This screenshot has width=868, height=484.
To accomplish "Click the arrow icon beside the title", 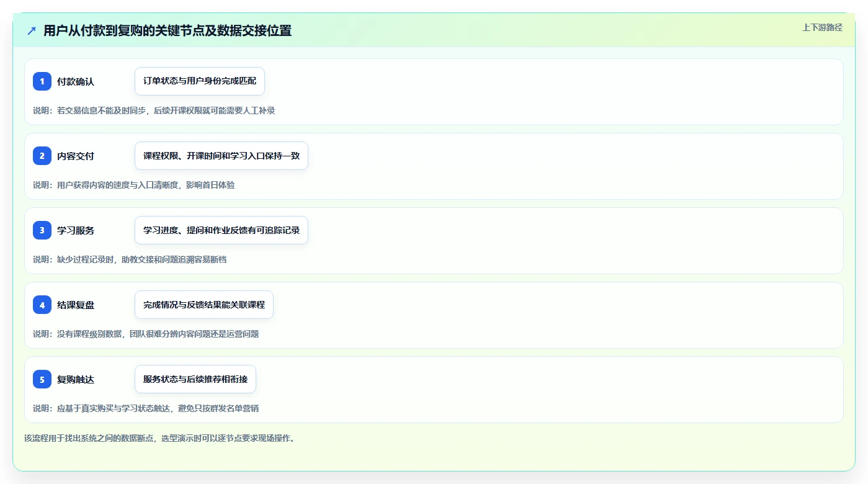I will pyautogui.click(x=32, y=30).
